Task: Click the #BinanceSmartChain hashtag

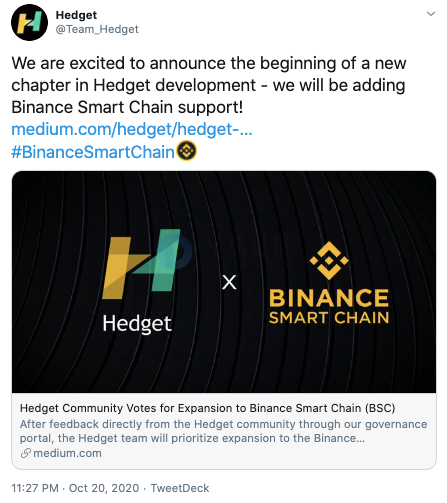Action: click(x=93, y=152)
